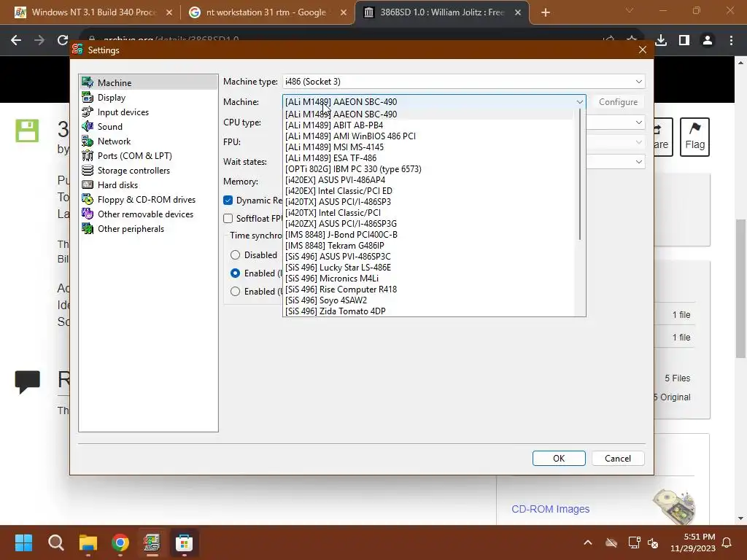Open the Windows Start menu
This screenshot has width=747, height=560.
tap(23, 542)
